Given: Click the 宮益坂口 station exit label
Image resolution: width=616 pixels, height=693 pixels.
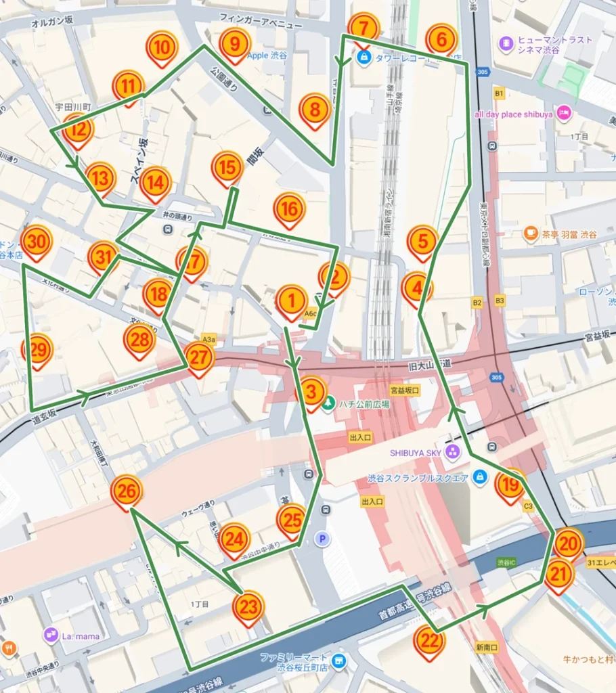Looking at the screenshot, I should [405, 390].
